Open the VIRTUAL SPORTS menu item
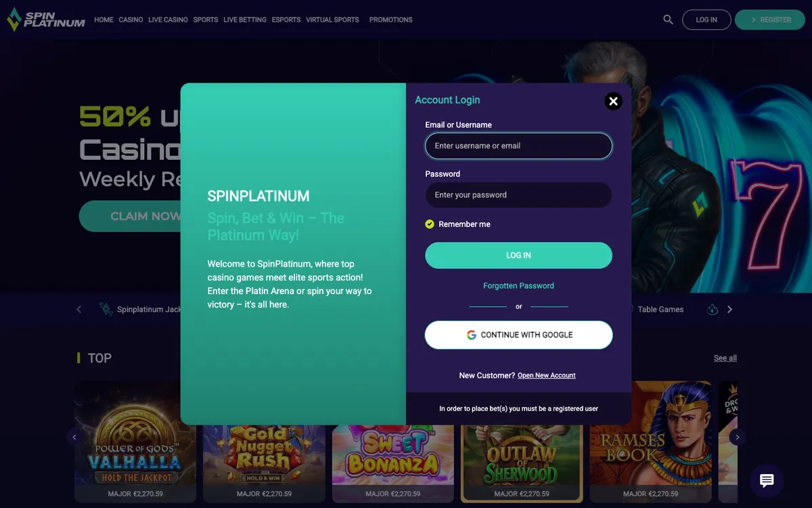This screenshot has width=812, height=508. pos(332,20)
